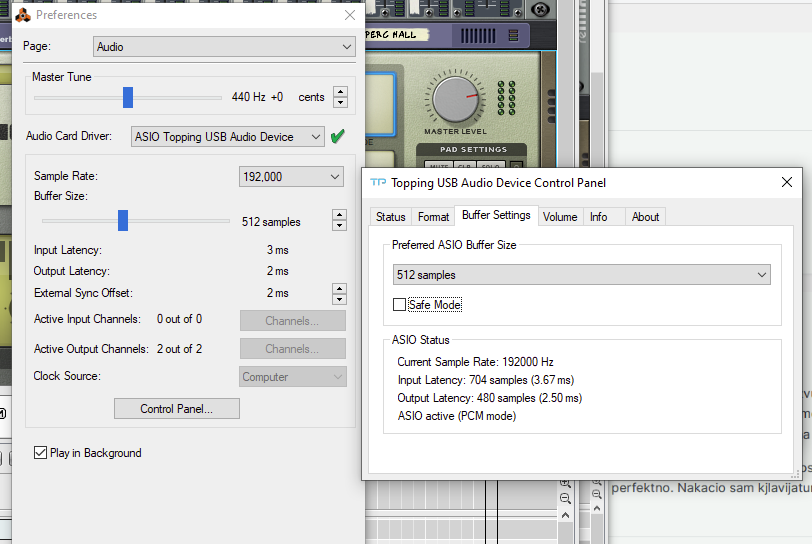The width and height of the screenshot is (812, 544).
Task: Click Channels... button for Active Input Channels
Action: [x=293, y=321]
